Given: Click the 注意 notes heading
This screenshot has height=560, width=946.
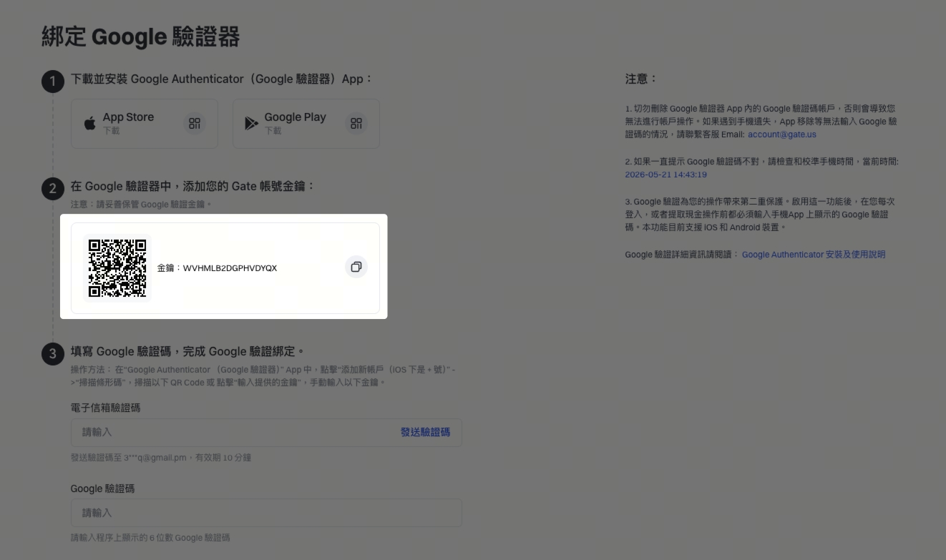Looking at the screenshot, I should (640, 79).
